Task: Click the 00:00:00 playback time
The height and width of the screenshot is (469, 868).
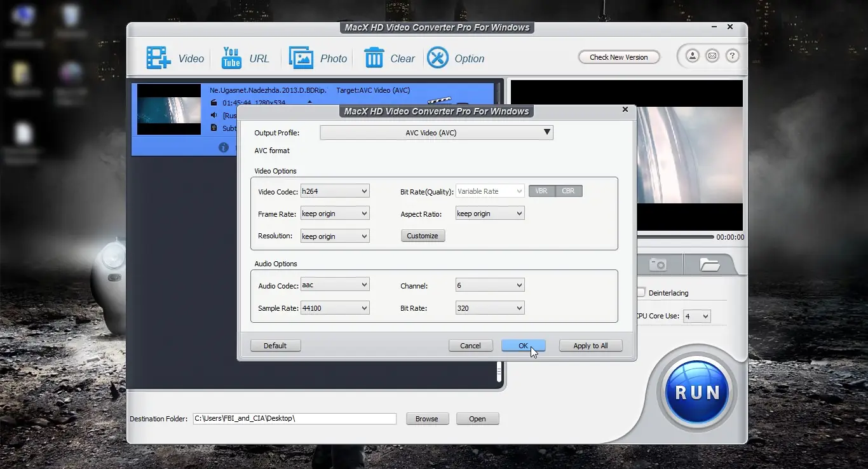Action: click(x=730, y=237)
